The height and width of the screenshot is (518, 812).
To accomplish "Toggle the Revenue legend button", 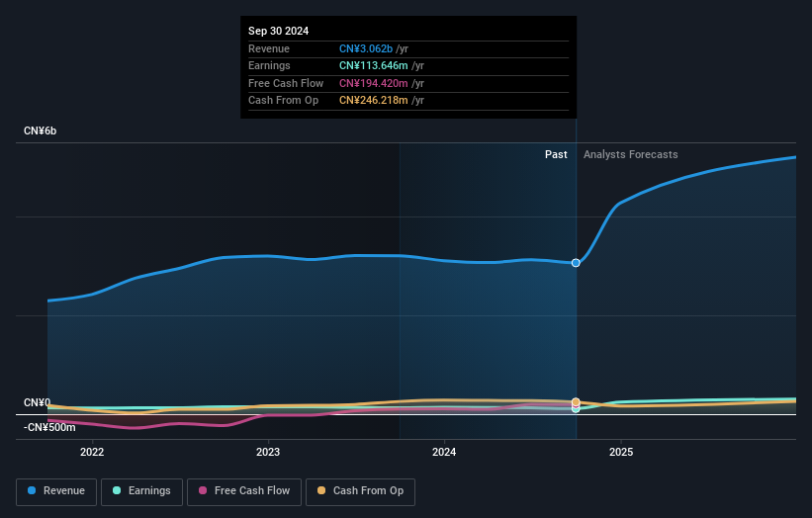I will 56,491.
